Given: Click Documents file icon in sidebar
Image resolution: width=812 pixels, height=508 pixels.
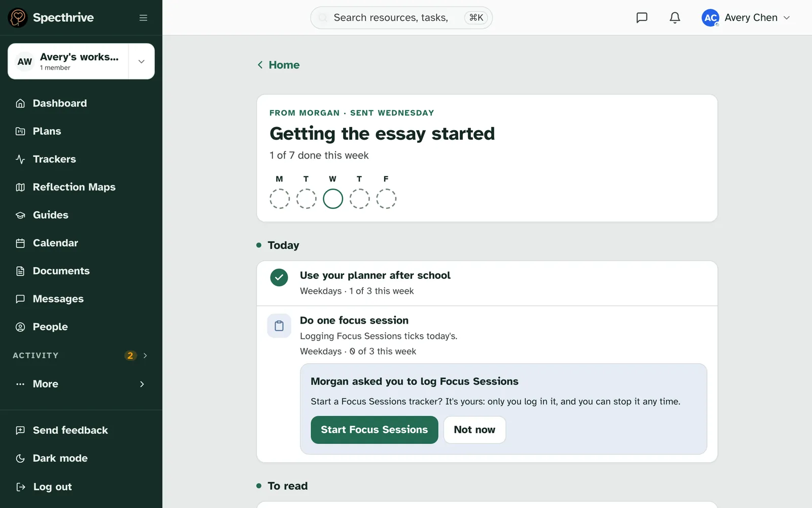Looking at the screenshot, I should pos(20,271).
